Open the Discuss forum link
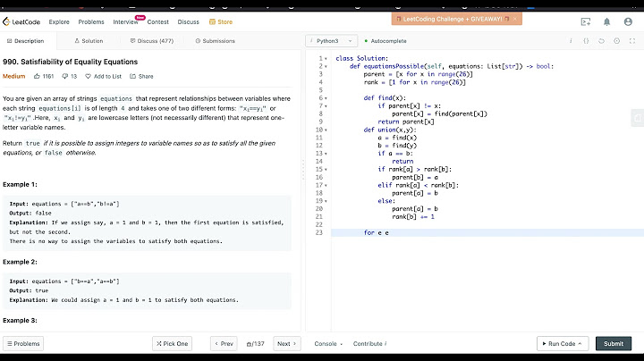This screenshot has width=644, height=361. tap(189, 21)
